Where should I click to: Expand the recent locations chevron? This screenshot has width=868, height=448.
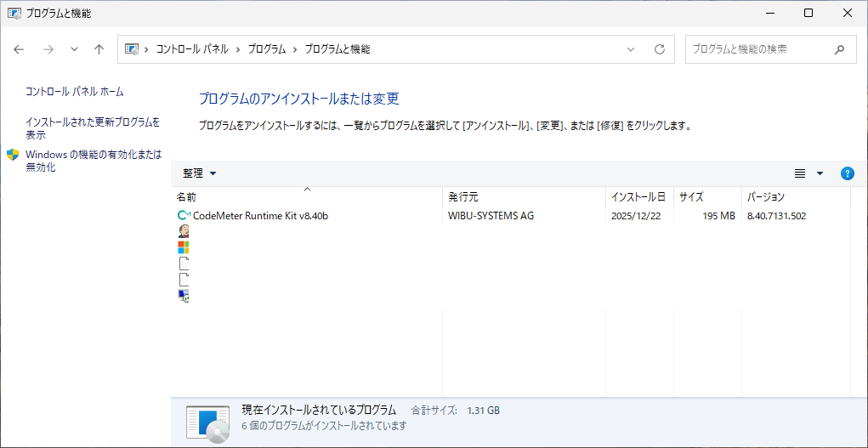click(x=74, y=49)
